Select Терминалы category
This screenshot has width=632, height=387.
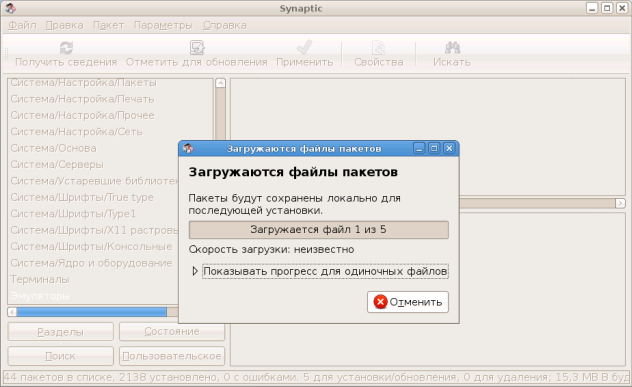[x=40, y=279]
